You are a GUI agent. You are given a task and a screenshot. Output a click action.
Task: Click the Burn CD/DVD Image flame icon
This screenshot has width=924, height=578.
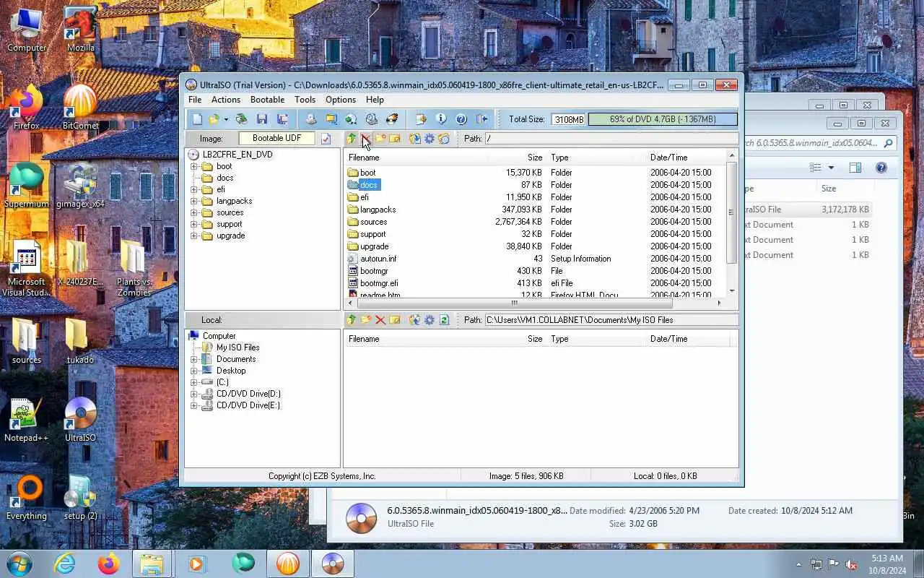click(x=392, y=119)
